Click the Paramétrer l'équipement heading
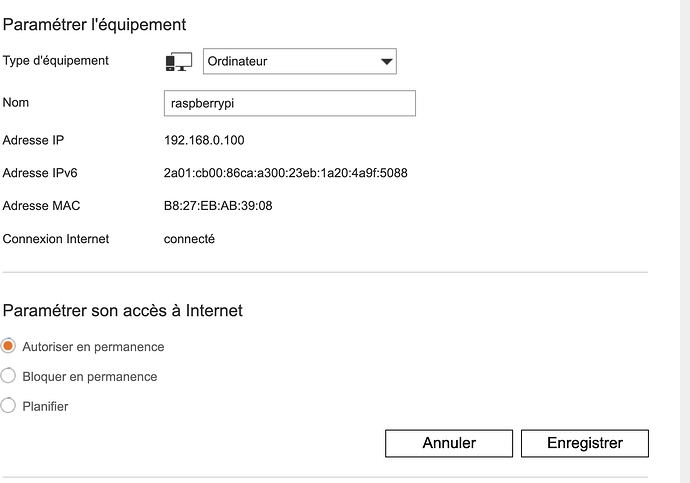The width and height of the screenshot is (690, 483). pos(95,23)
